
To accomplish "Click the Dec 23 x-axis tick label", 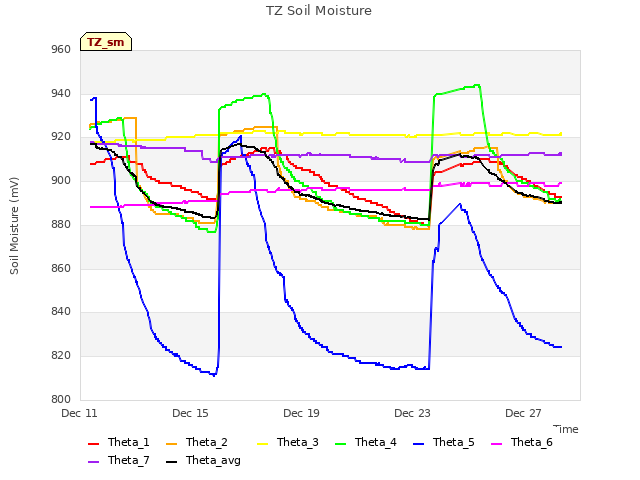I will coord(412,413).
